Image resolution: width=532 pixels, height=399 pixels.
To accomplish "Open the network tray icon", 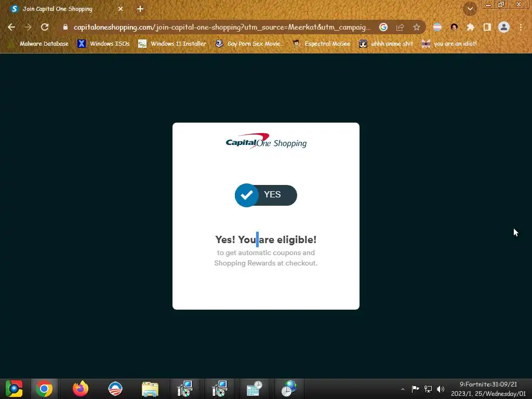I will click(428, 389).
